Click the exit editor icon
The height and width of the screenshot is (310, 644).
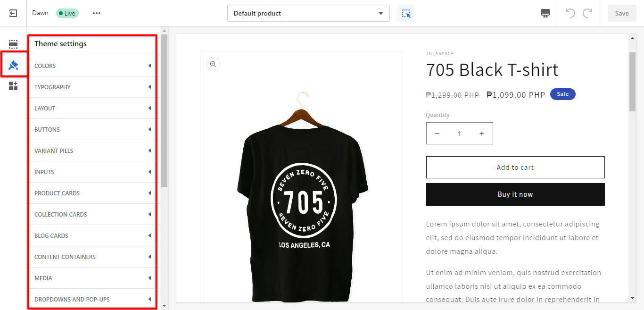[13, 13]
